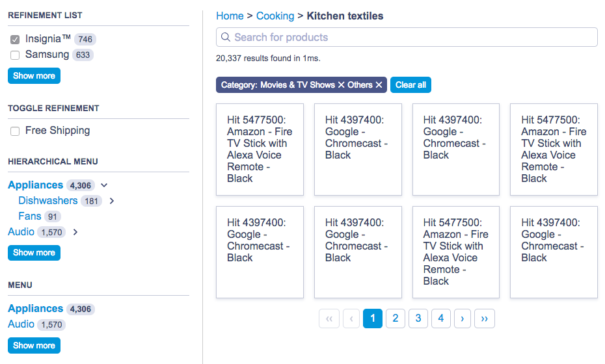This screenshot has height=364, width=605.
Task: Go to the previous page arrow
Action: coord(351,318)
